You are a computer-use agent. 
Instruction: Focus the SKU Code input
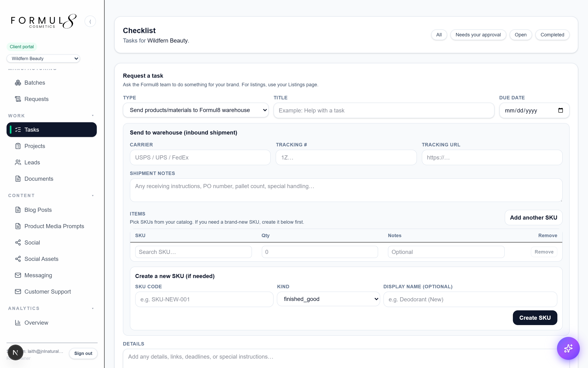(204, 299)
